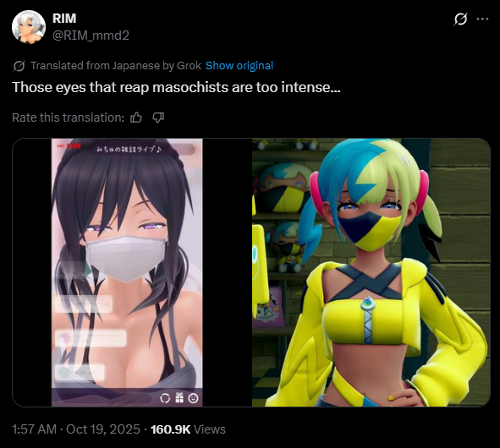Open the three-dot more options menu
The width and height of the screenshot is (500, 448).
tap(482, 19)
